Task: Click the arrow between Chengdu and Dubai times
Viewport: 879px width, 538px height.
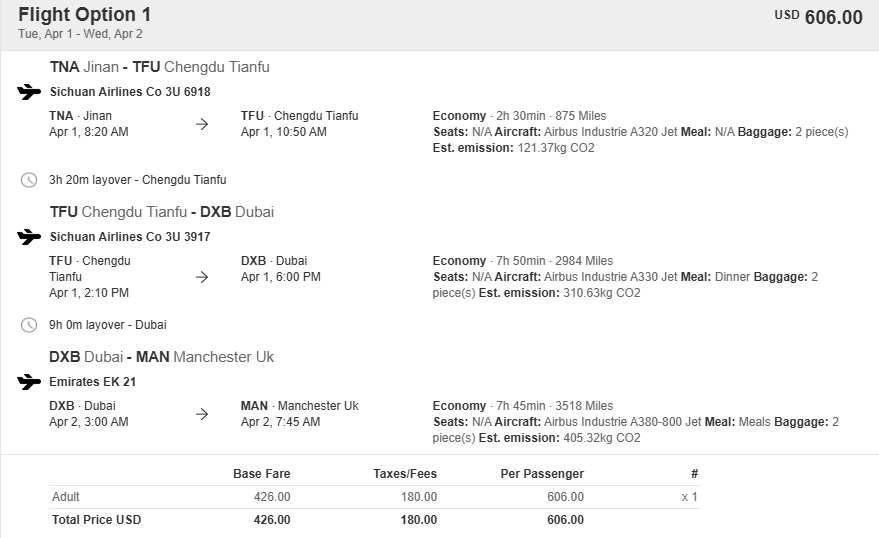Action: (x=202, y=277)
